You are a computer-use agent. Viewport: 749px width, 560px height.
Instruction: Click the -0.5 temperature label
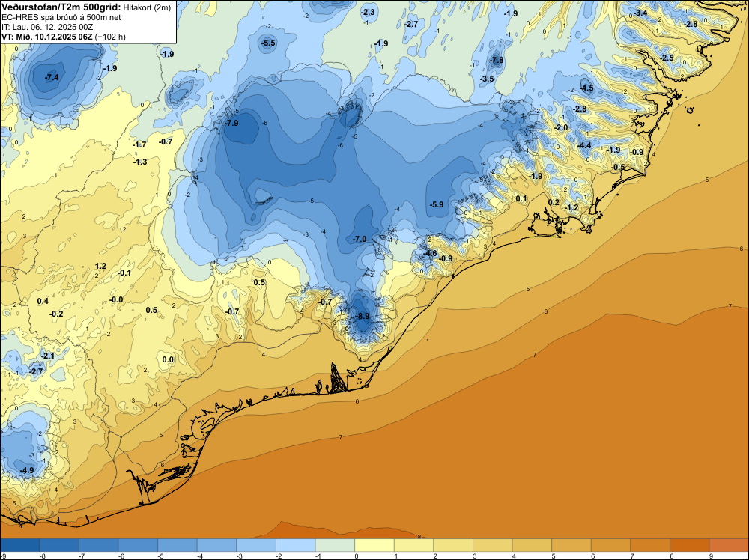tap(618, 167)
